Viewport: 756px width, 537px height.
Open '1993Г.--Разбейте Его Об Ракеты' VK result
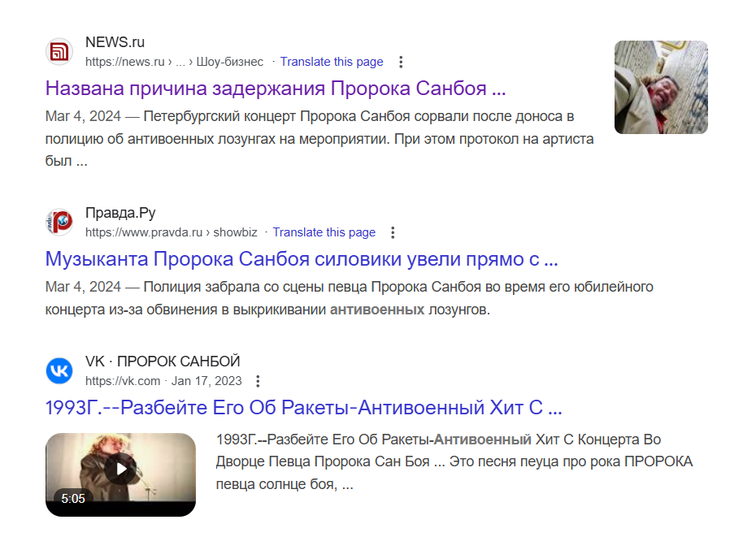click(304, 407)
